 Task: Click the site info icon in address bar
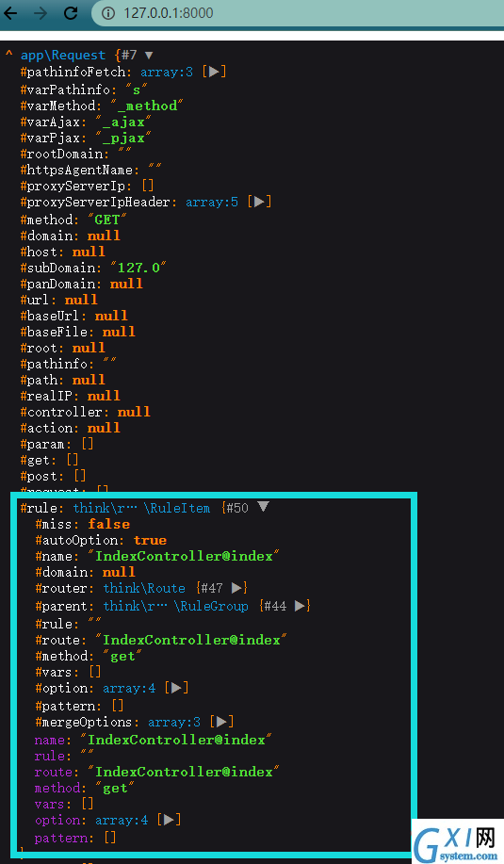pyautogui.click(x=109, y=13)
